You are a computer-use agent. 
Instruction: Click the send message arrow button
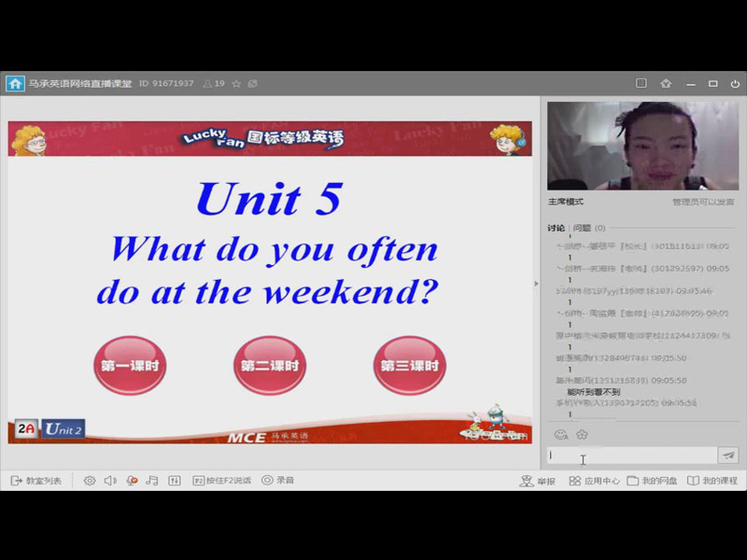728,455
